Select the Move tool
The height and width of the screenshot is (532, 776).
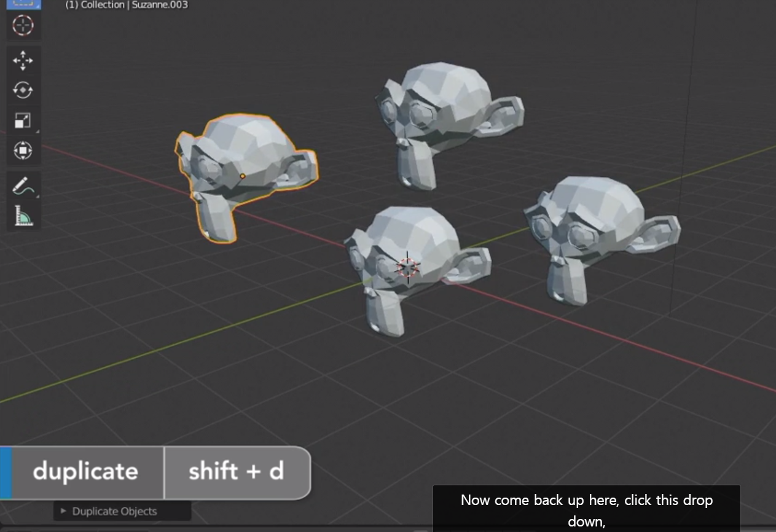(x=23, y=60)
